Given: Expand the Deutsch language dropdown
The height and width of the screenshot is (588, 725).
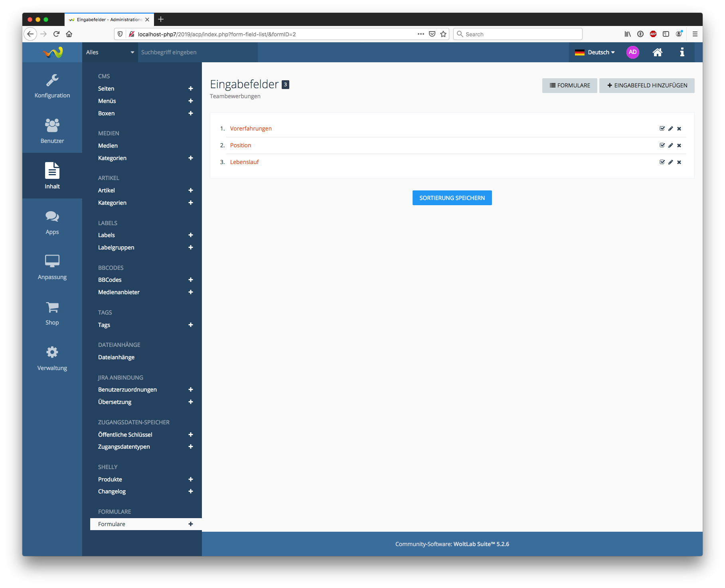Looking at the screenshot, I should pos(595,52).
